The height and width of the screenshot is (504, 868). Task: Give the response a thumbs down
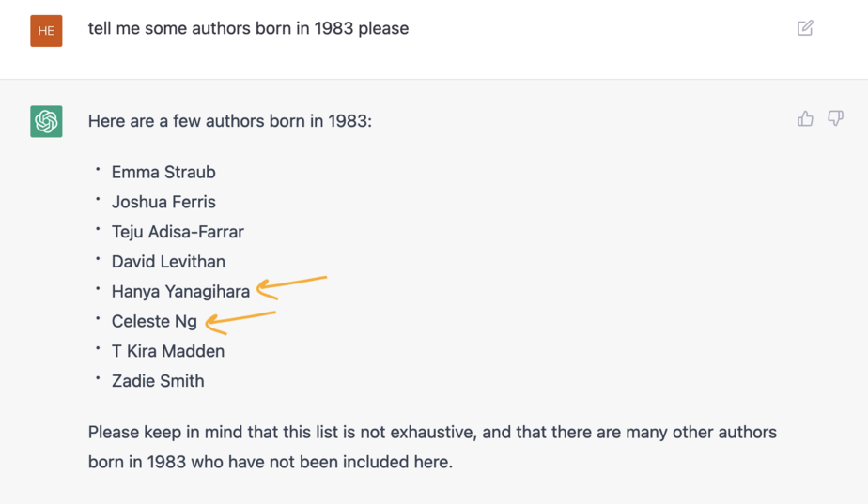click(835, 118)
